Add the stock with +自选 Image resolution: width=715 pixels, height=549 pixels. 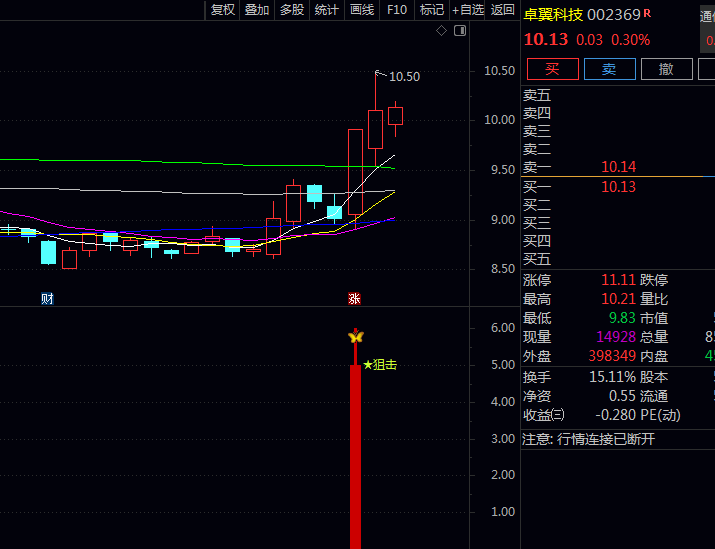click(x=467, y=10)
